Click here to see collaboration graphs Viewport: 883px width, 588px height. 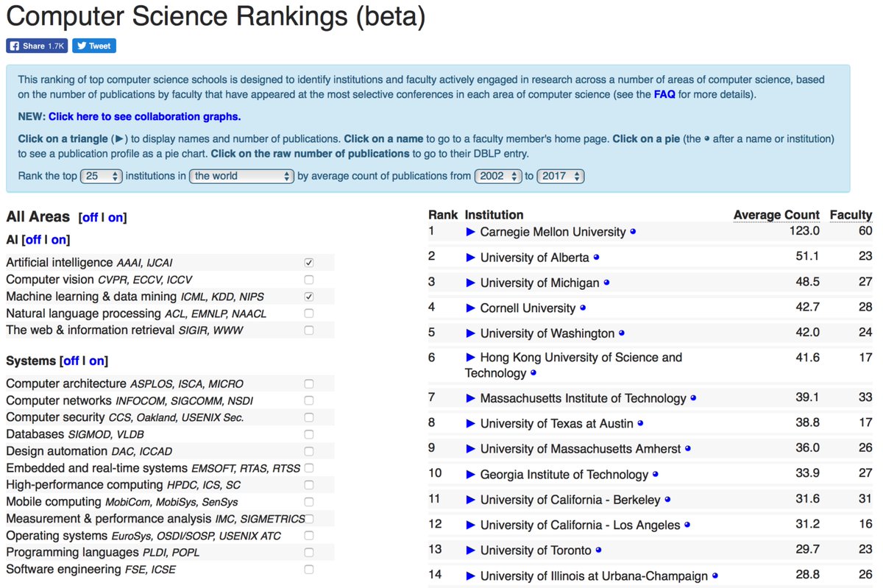(144, 116)
